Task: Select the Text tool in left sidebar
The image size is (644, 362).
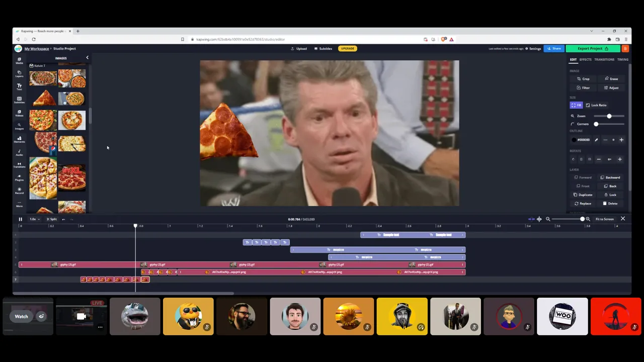Action: [x=19, y=86]
